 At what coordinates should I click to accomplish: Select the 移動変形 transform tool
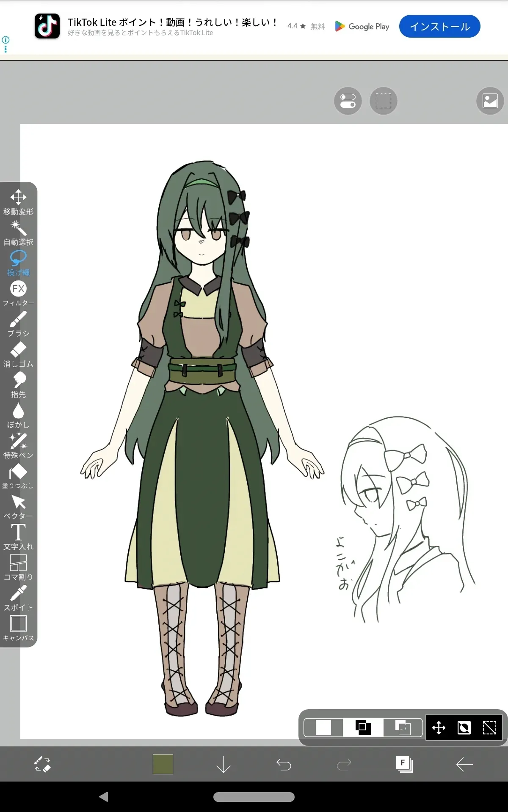tap(18, 202)
